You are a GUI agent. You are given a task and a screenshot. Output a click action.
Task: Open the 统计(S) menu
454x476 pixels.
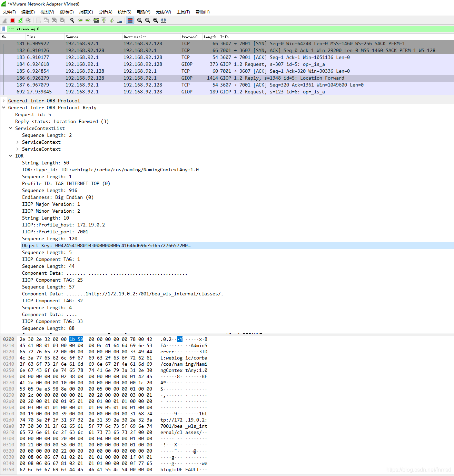point(125,12)
